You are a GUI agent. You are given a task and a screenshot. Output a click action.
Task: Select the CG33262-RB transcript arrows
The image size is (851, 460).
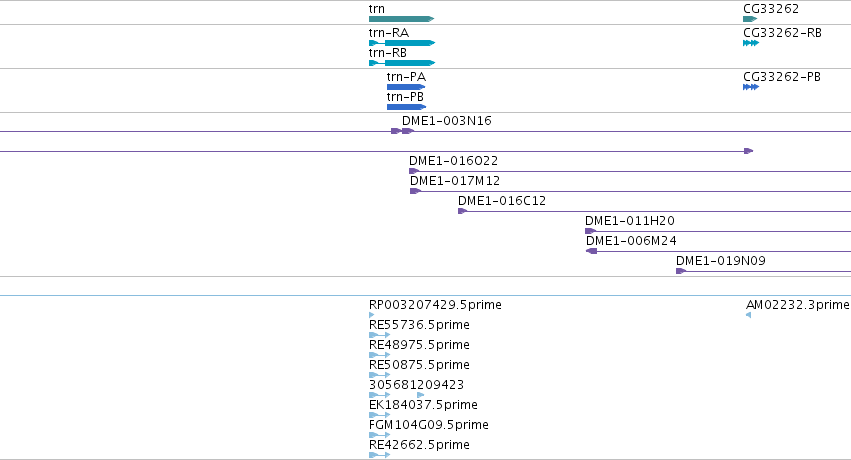click(751, 43)
